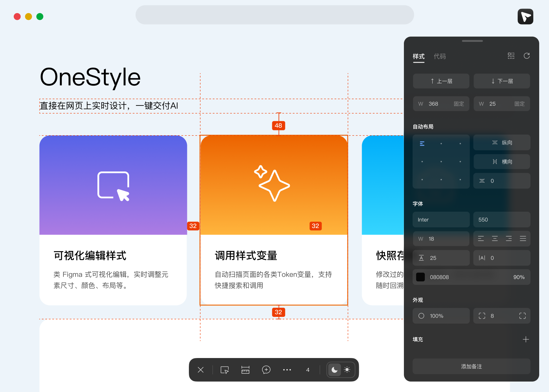Viewport: 549px width, 392px height.
Task: Click the browser address bar
Action: click(275, 15)
